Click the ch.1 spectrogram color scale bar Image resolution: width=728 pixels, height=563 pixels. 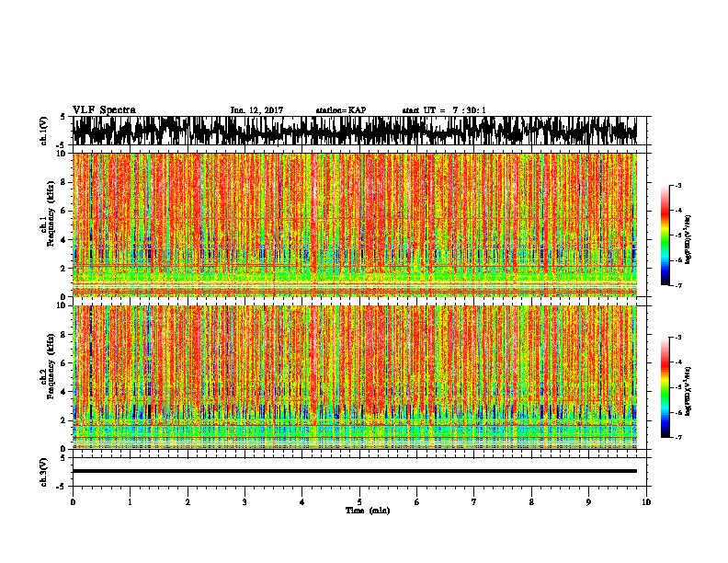coord(665,236)
